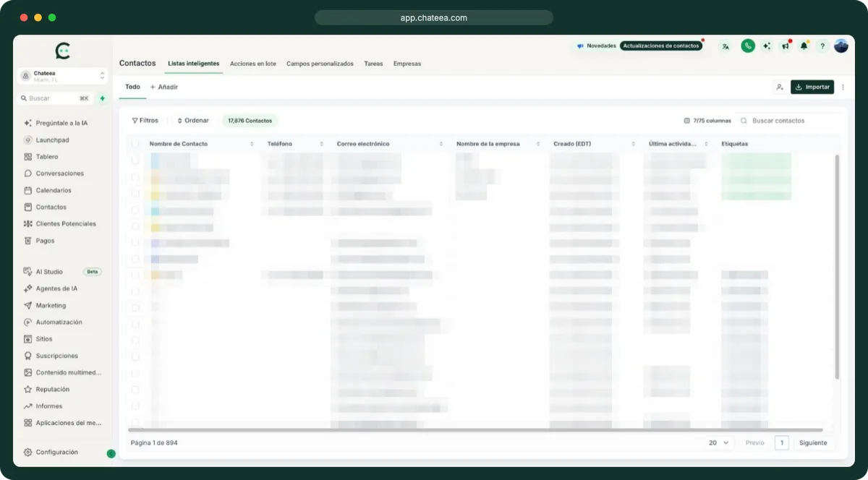Click the Importar button

click(812, 87)
